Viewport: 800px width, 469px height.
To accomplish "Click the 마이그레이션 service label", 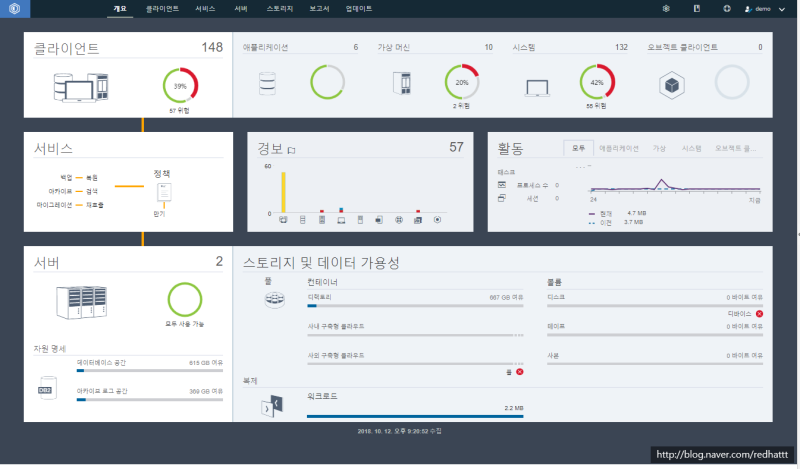I will pos(54,205).
